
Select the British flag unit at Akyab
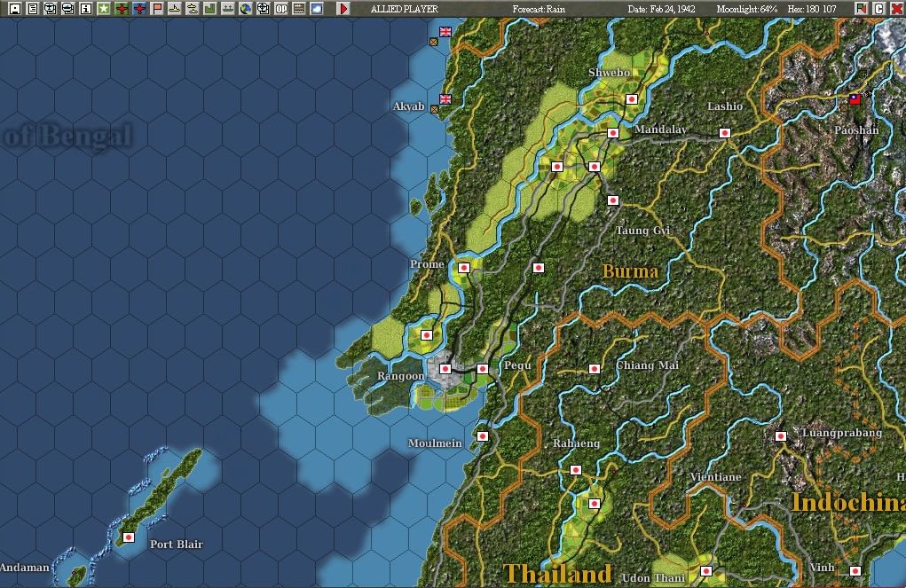(445, 99)
